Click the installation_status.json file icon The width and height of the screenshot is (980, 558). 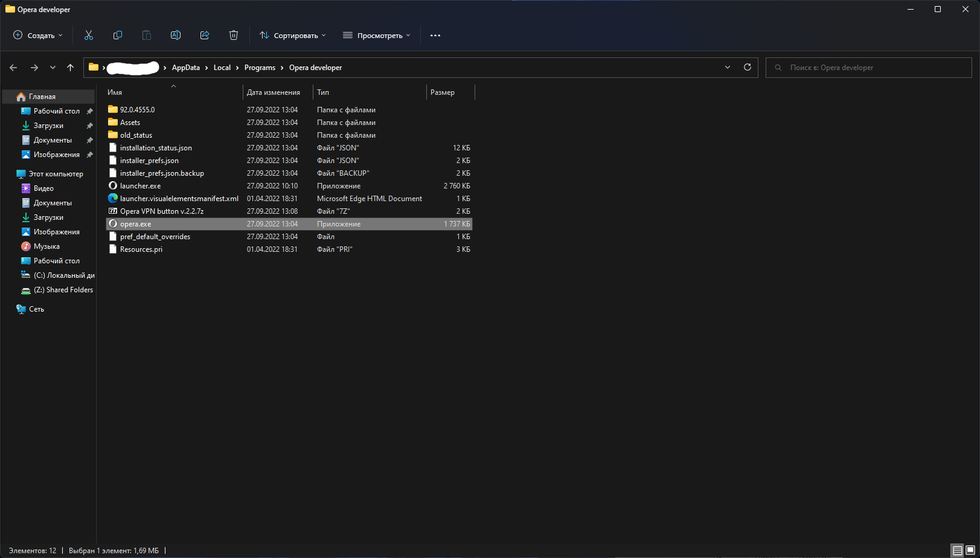tap(112, 148)
